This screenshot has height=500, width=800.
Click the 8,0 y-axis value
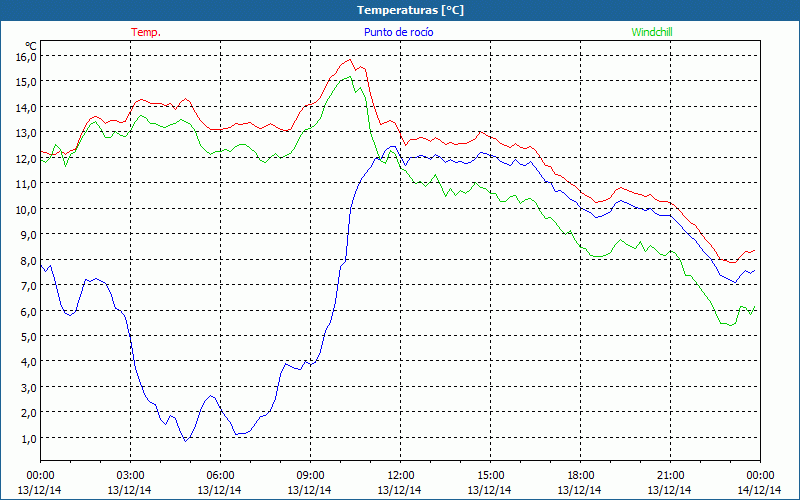click(28, 261)
